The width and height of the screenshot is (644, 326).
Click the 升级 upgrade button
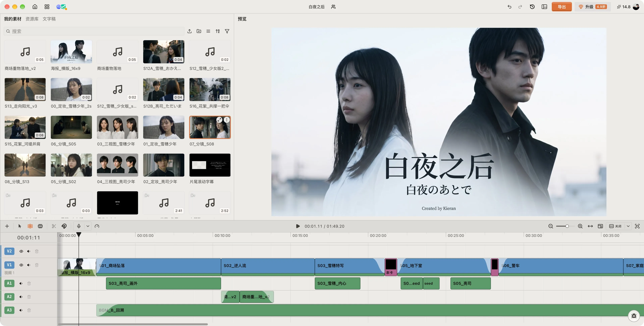coord(593,7)
